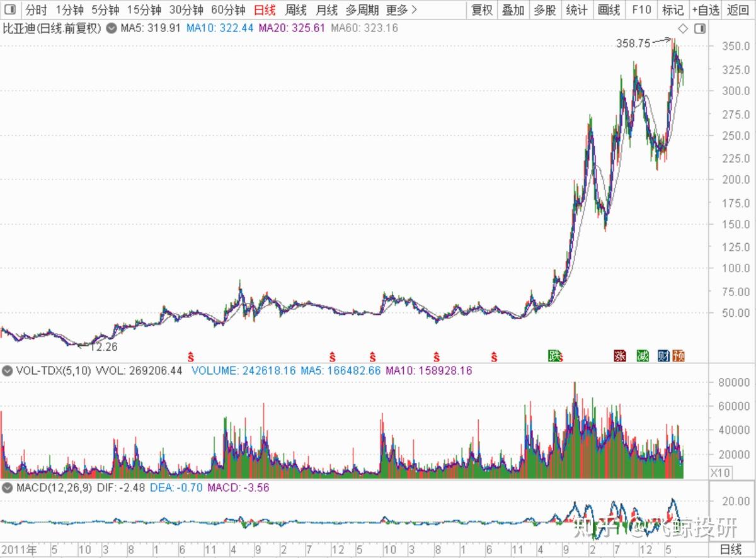Open the 多股 multi-stock button
This screenshot has height=558, width=756.
[545, 10]
